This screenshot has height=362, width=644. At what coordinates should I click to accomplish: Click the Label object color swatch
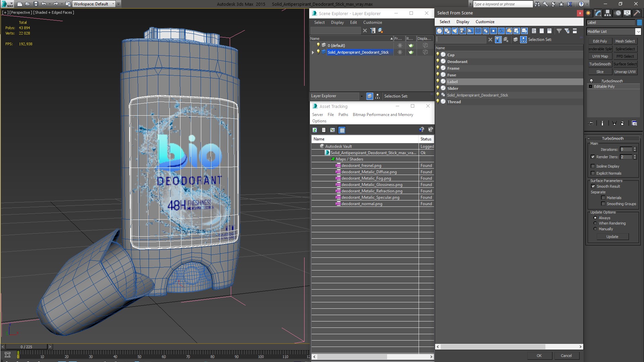click(639, 22)
